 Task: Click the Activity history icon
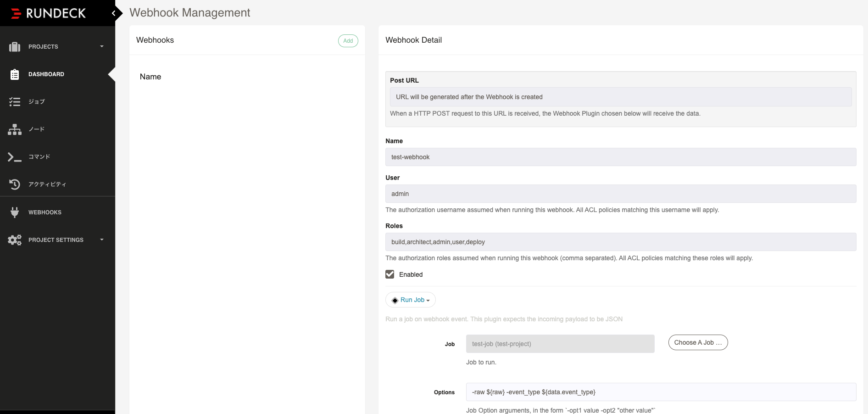click(15, 185)
